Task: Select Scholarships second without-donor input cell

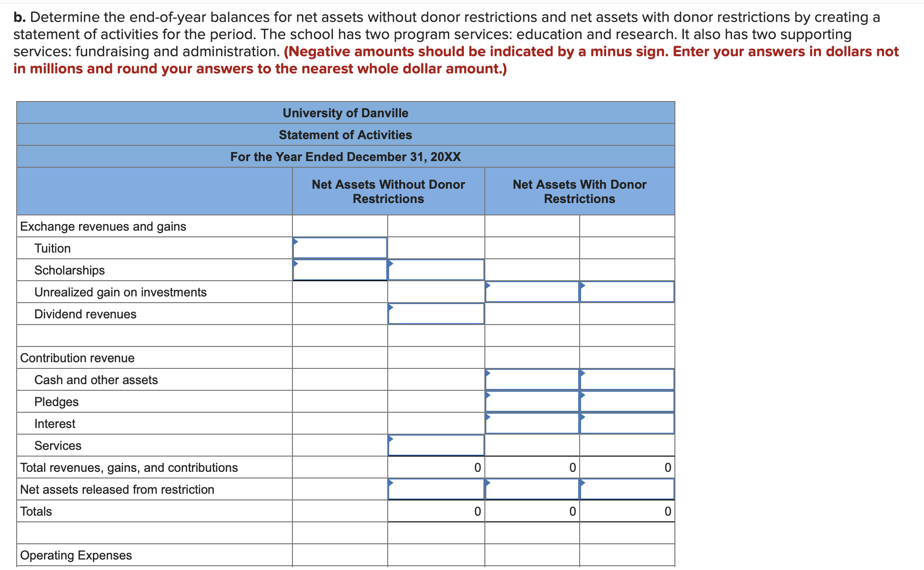Action: pyautogui.click(x=436, y=270)
